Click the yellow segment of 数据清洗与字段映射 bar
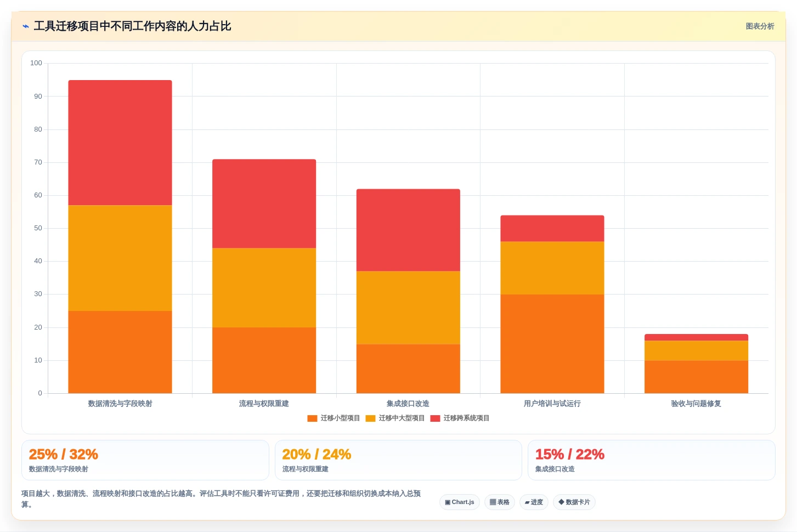The height and width of the screenshot is (532, 797). [120, 258]
